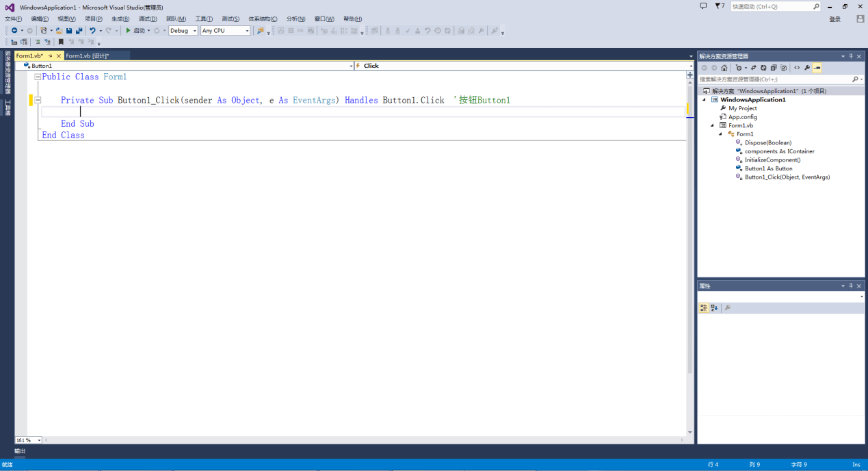
Task: Click the Undo arrow icon
Action: [x=92, y=31]
